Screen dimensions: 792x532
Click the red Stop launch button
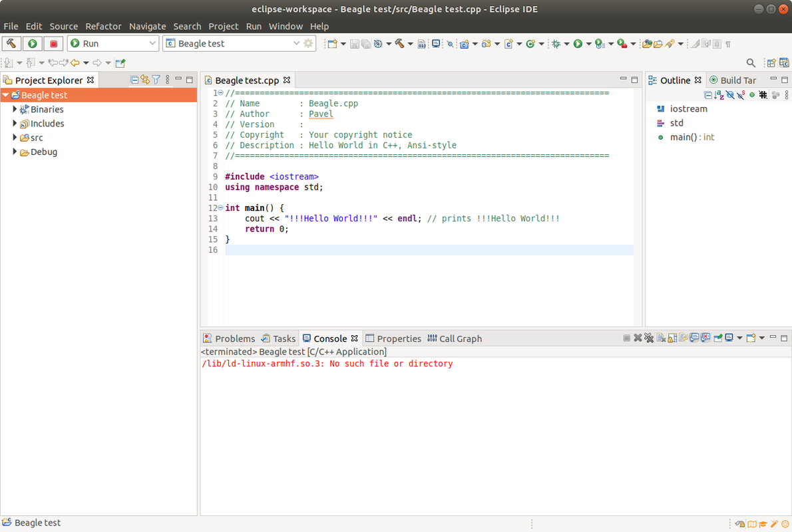click(x=53, y=43)
